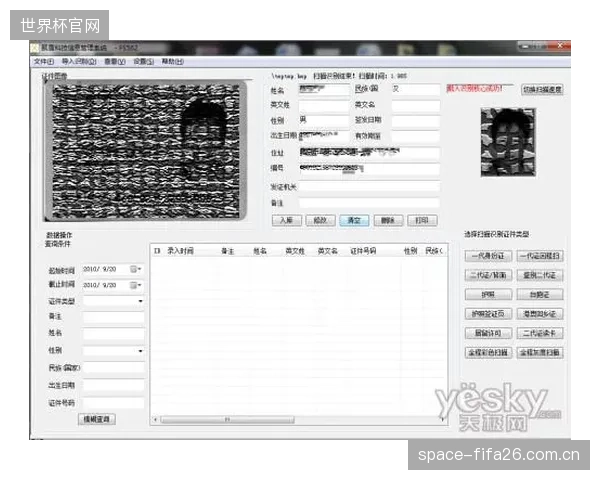The height and width of the screenshot is (480, 600).
Task: Open the 设置(S) menu
Action: point(143,62)
